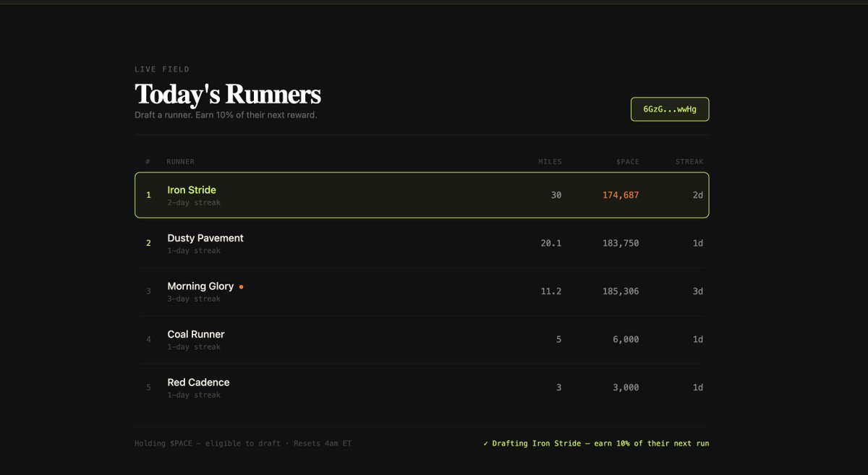Click the RUNNER column header

[180, 162]
